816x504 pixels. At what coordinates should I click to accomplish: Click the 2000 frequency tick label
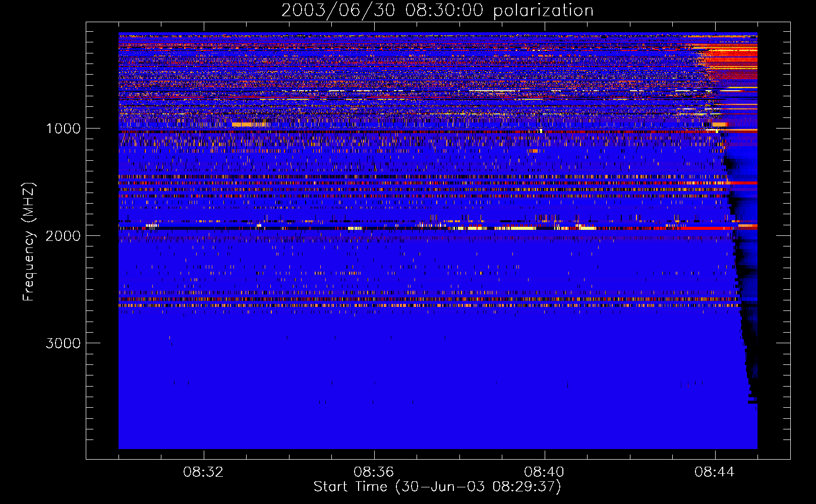click(63, 236)
